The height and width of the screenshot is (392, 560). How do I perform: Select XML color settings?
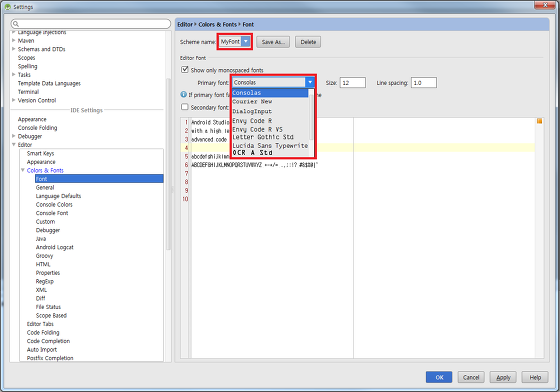pyautogui.click(x=41, y=290)
